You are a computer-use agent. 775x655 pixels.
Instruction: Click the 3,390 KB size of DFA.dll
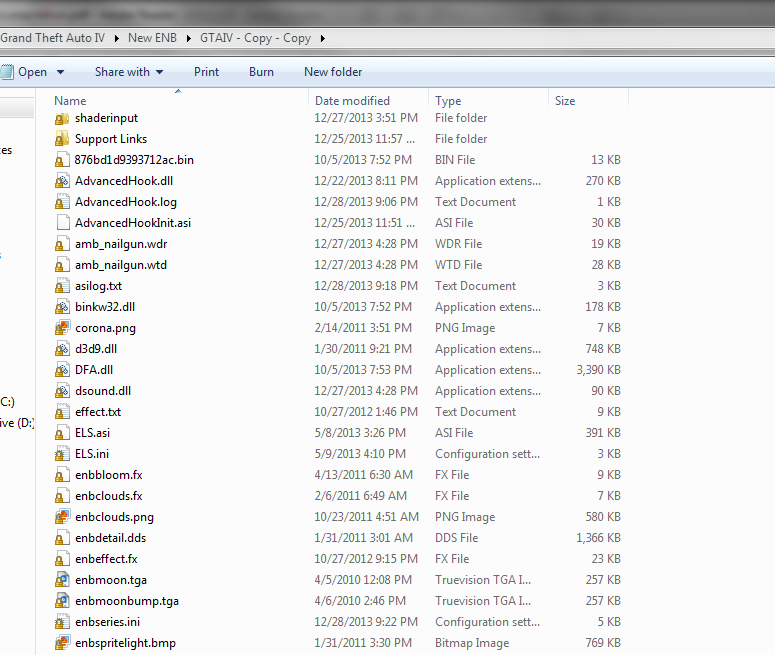598,370
